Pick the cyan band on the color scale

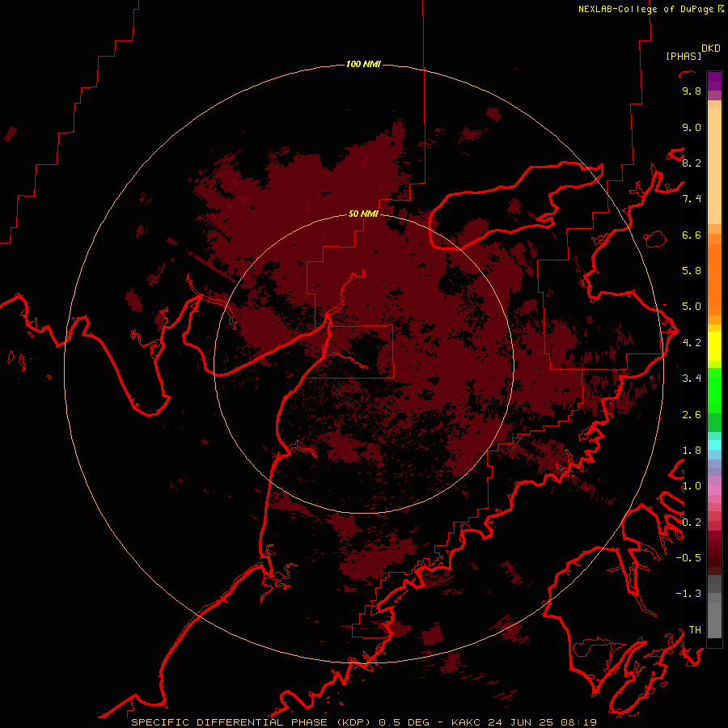click(x=714, y=445)
